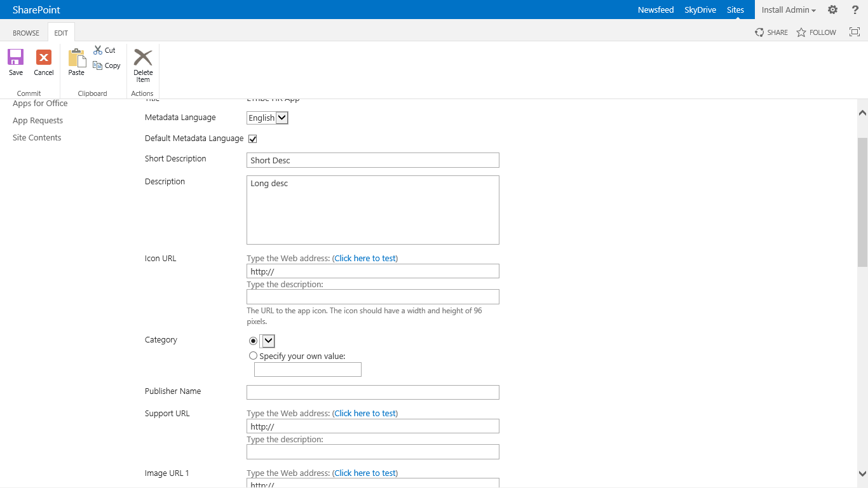Click the Icon URL web address field

(x=373, y=271)
